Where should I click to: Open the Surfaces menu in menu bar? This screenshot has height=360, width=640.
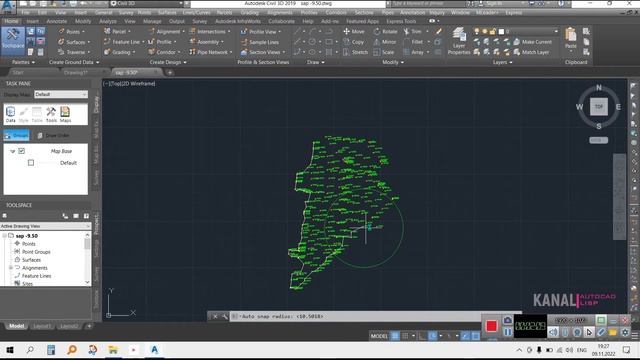tap(167, 13)
